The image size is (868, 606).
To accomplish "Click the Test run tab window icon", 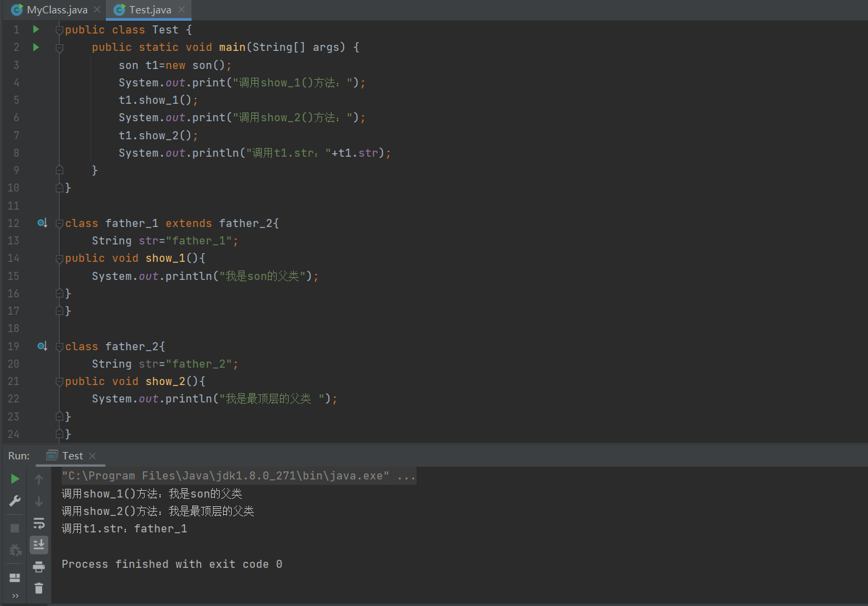I will coord(51,456).
